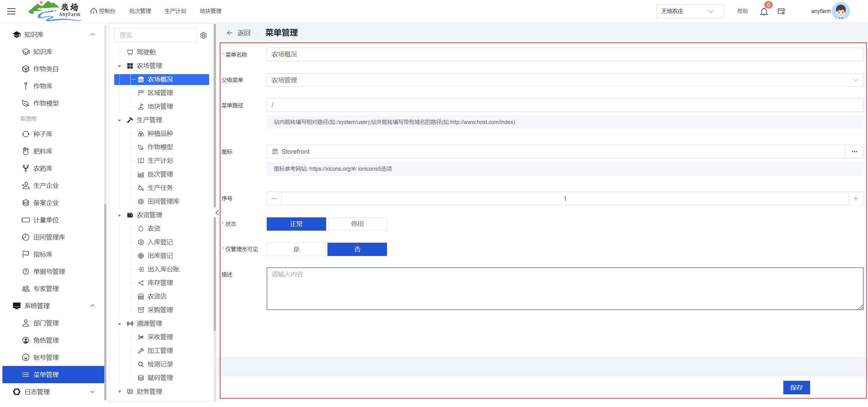
Task: Open 批次管理 in top navigation
Action: click(140, 11)
